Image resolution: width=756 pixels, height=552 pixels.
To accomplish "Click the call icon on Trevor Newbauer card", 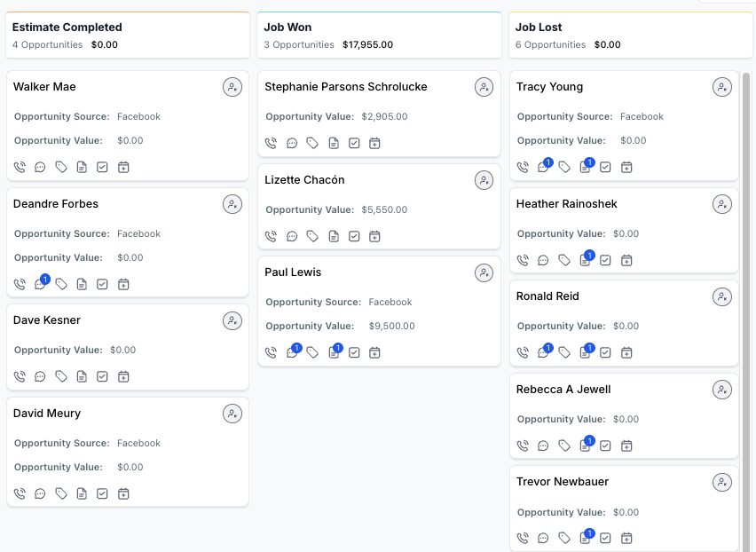I will (523, 538).
